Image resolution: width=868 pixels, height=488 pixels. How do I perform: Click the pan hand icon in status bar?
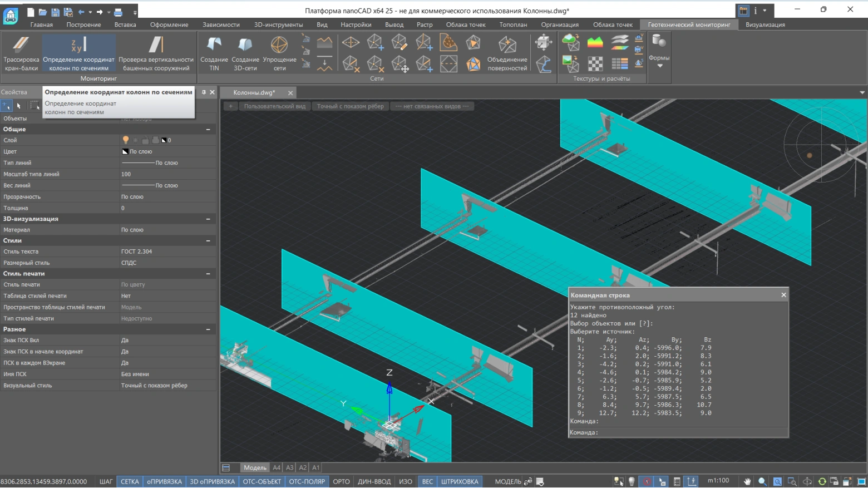point(747,481)
